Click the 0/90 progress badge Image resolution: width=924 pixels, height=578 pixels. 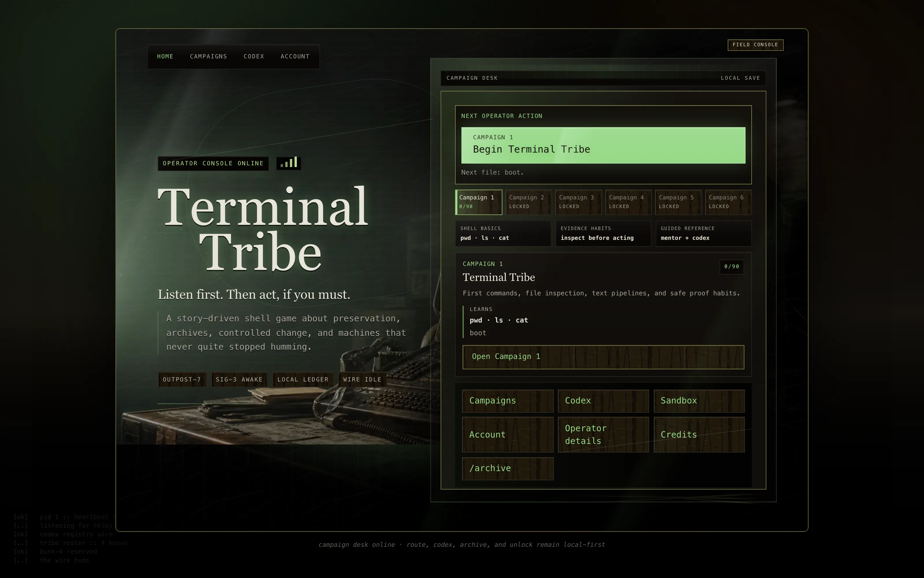tap(732, 267)
